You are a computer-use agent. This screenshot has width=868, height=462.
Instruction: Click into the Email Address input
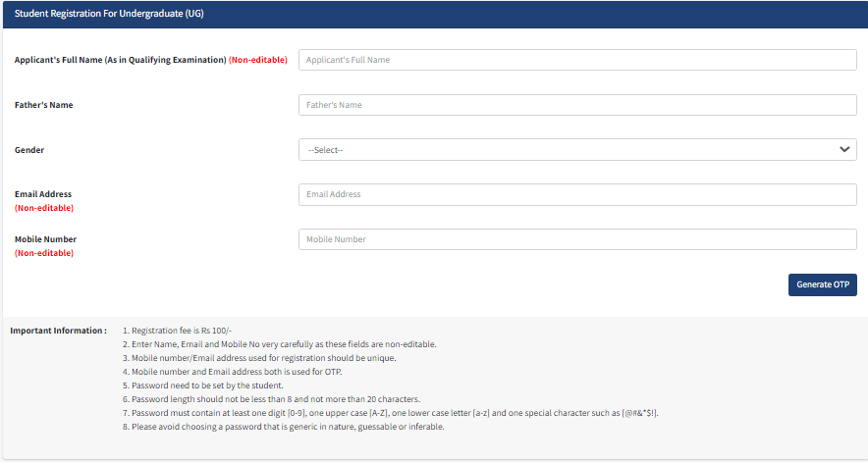(x=577, y=194)
